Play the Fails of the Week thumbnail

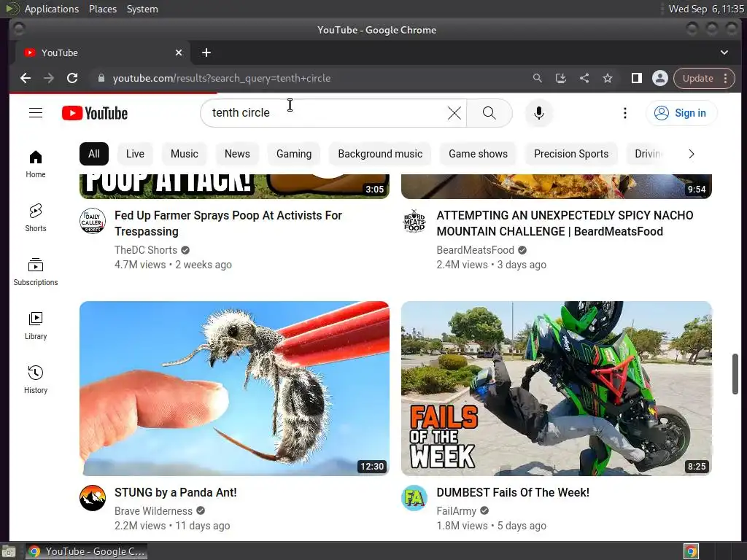coord(557,388)
